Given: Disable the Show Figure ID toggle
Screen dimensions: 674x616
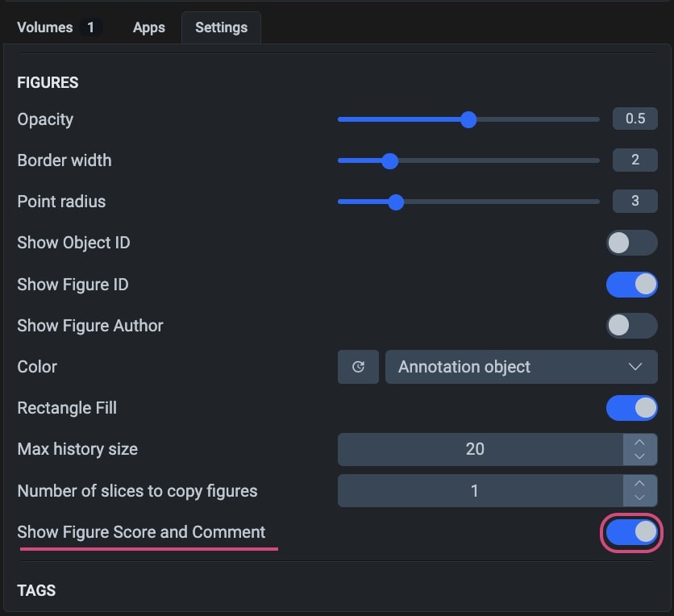Looking at the screenshot, I should (631, 285).
